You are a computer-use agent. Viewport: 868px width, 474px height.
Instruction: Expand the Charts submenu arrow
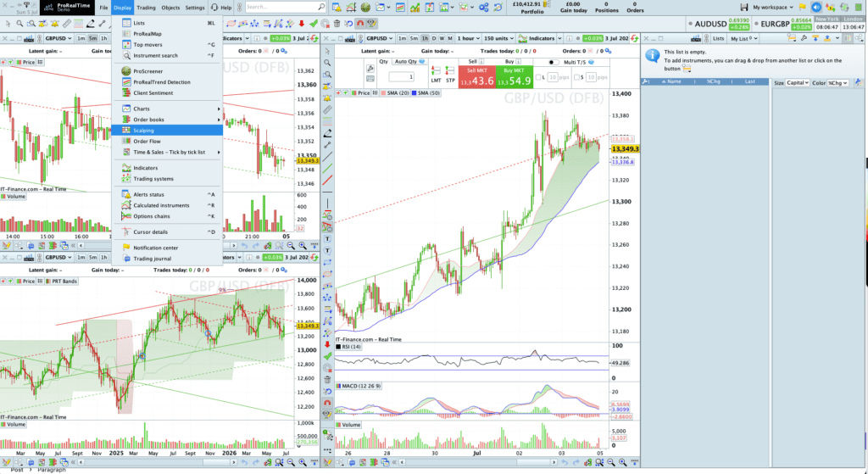click(219, 109)
